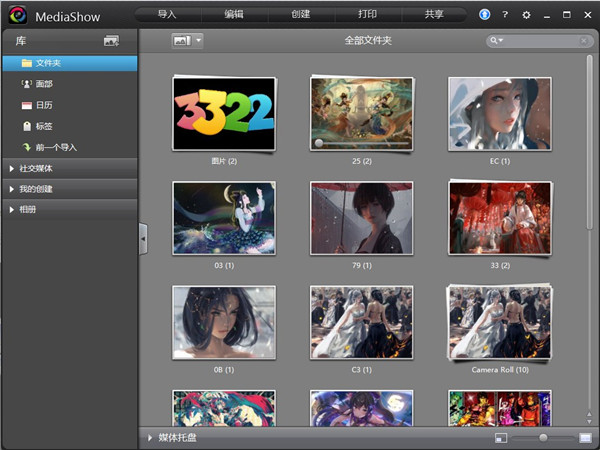600x450 pixels.
Task: Expand the 社交媒体 section
Action: pyautogui.click(x=36, y=168)
